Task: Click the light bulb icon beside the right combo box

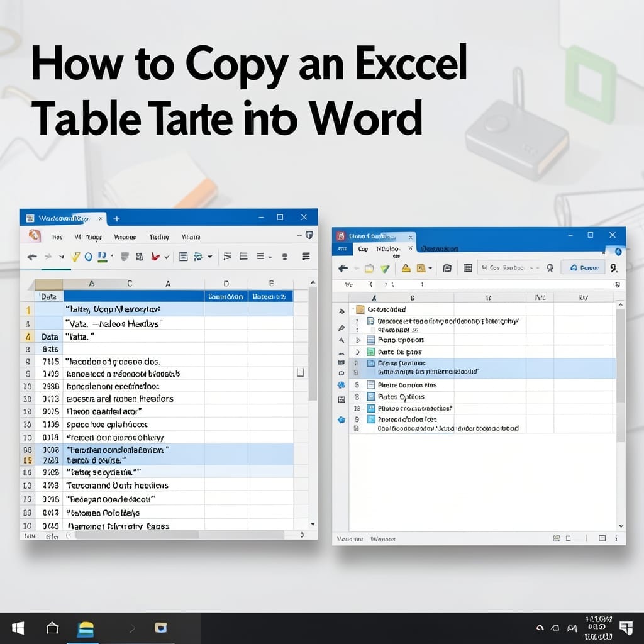Action: pos(550,268)
